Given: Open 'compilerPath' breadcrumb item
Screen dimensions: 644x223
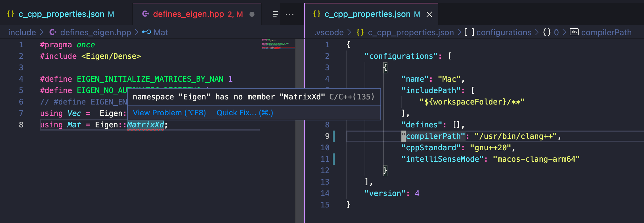Looking at the screenshot, I should [x=606, y=32].
